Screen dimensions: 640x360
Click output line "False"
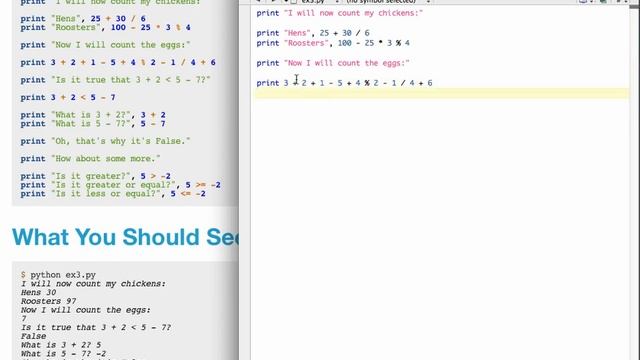[33, 336]
